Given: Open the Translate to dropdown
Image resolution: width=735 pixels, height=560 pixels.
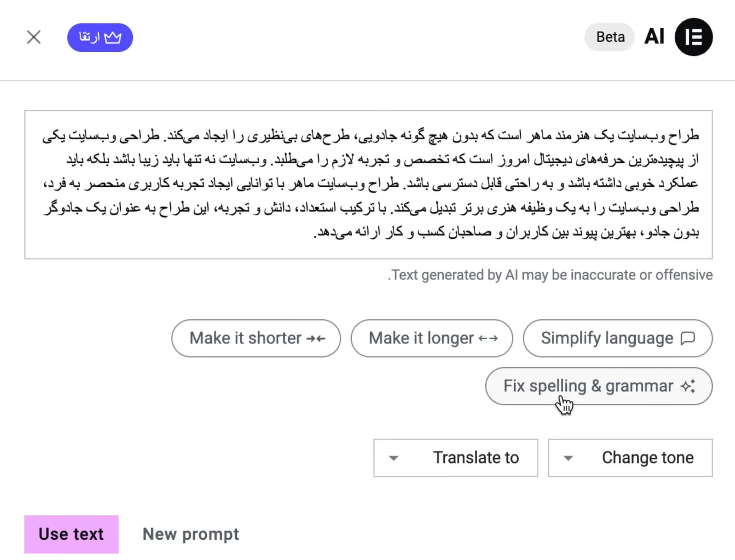Looking at the screenshot, I should click(x=456, y=458).
